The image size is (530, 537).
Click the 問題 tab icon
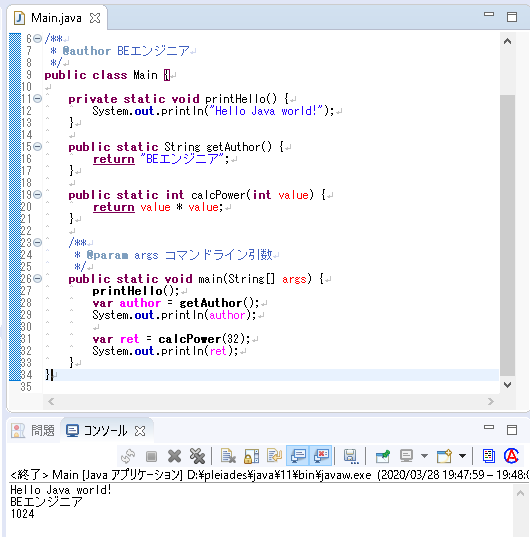(18, 430)
